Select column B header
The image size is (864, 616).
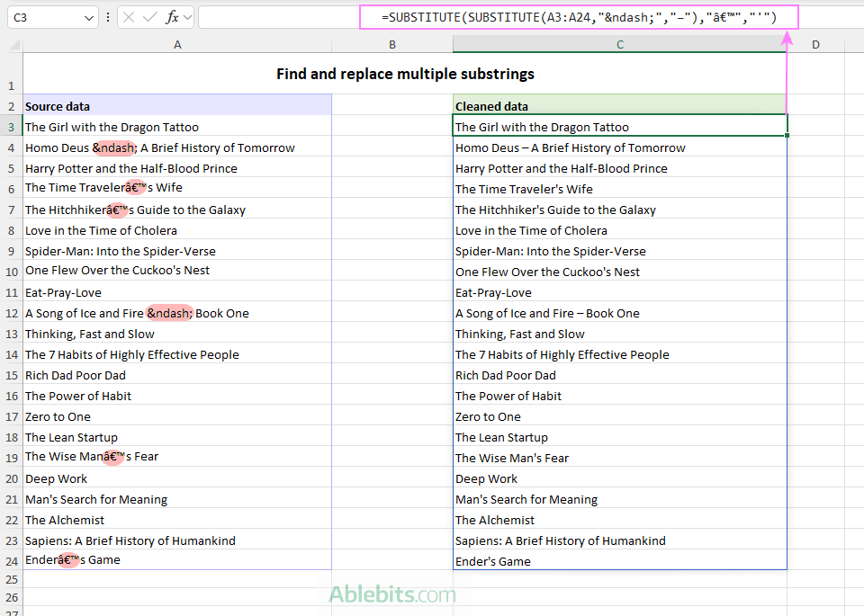click(392, 45)
